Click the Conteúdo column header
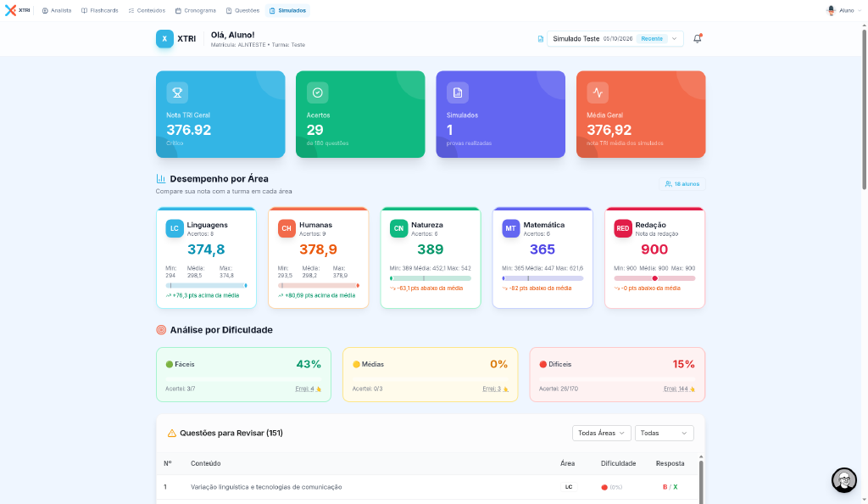This screenshot has width=868, height=504. pos(205,463)
